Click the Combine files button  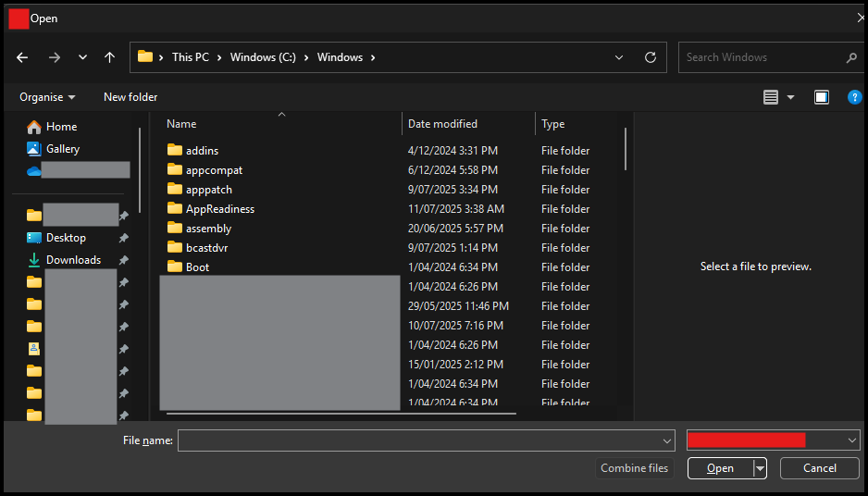coord(635,468)
